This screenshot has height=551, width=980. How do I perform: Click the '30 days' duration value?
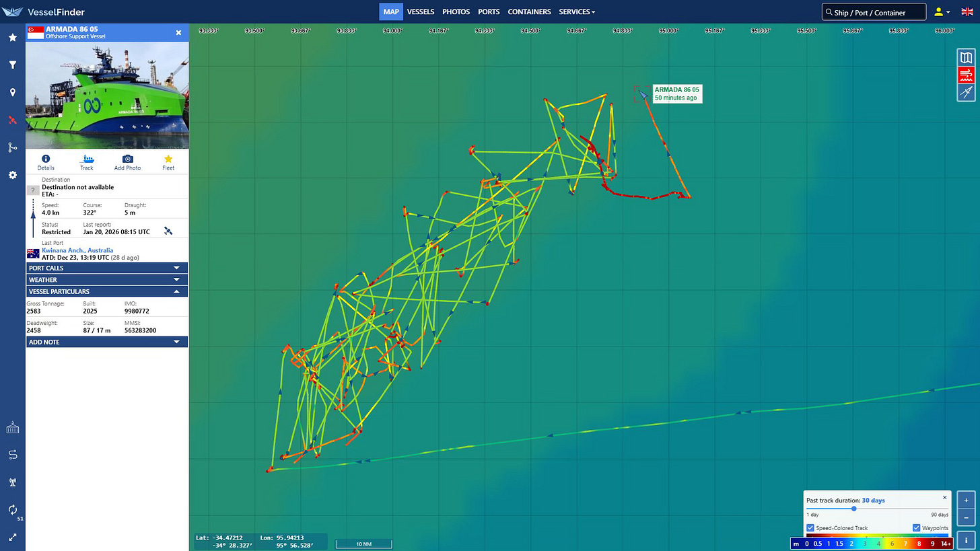point(874,501)
